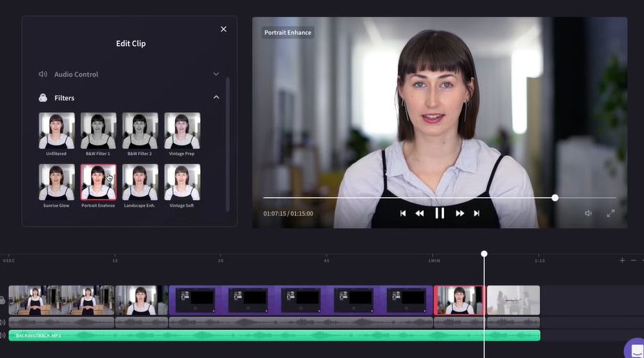Click the Audio Control speaker icon
Screen dimensions: 644x358
coord(42,74)
